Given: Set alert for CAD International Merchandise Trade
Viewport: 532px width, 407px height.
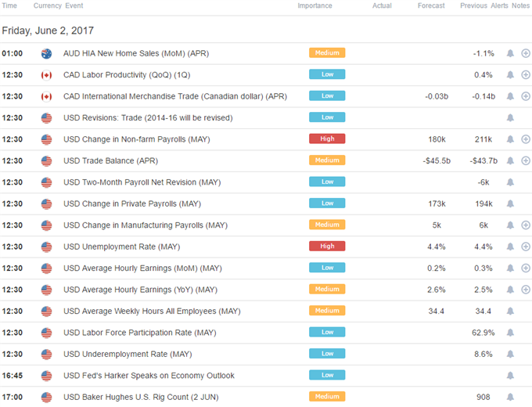Looking at the screenshot, I should click(x=510, y=96).
